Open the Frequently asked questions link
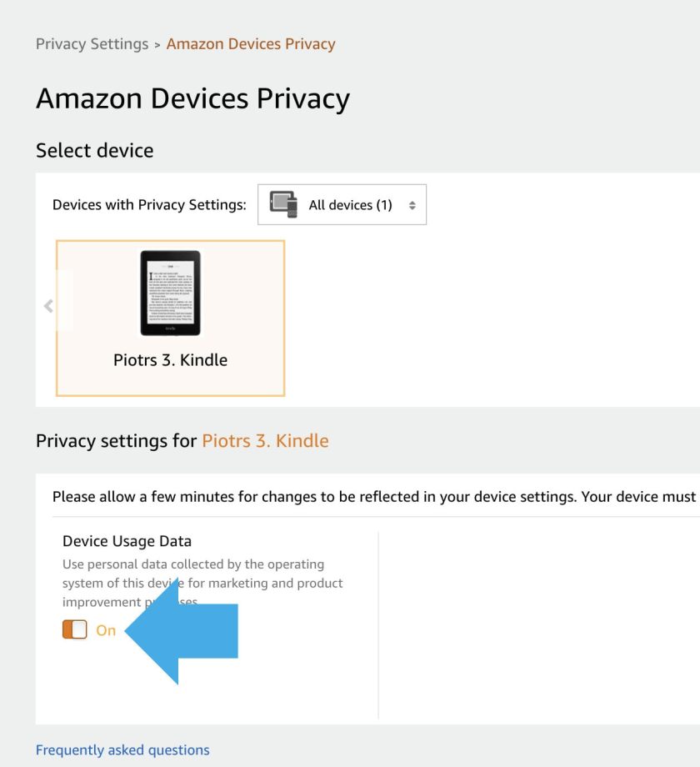This screenshot has width=700, height=767. 122,749
